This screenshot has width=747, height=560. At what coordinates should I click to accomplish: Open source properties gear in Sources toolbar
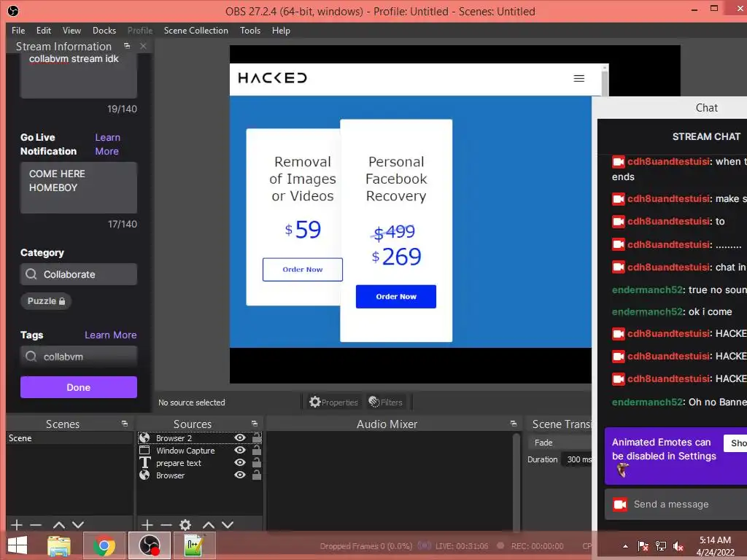coord(185,525)
